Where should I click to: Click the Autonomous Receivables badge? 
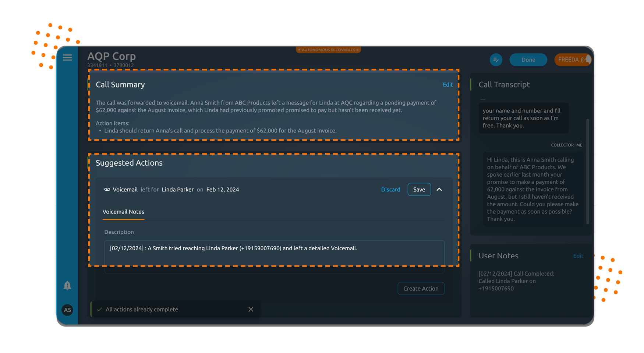pyautogui.click(x=328, y=50)
